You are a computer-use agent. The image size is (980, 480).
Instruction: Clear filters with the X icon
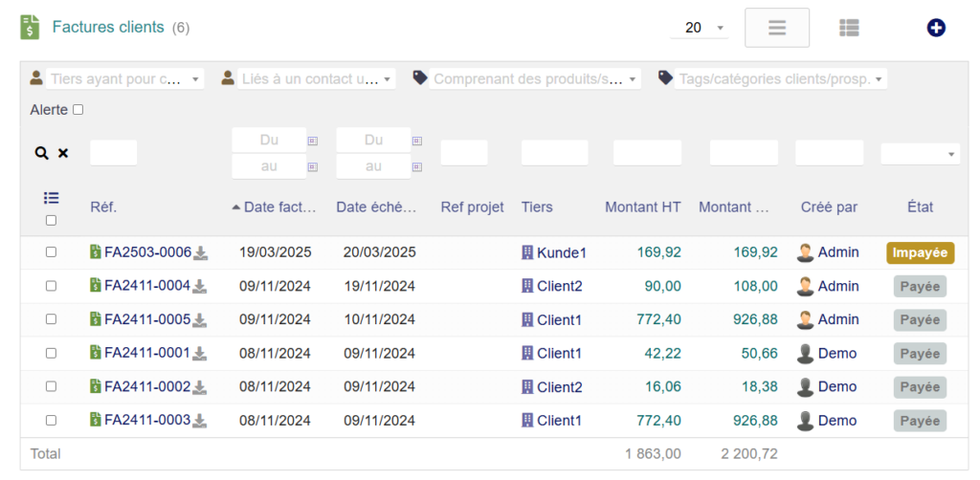pos(63,153)
